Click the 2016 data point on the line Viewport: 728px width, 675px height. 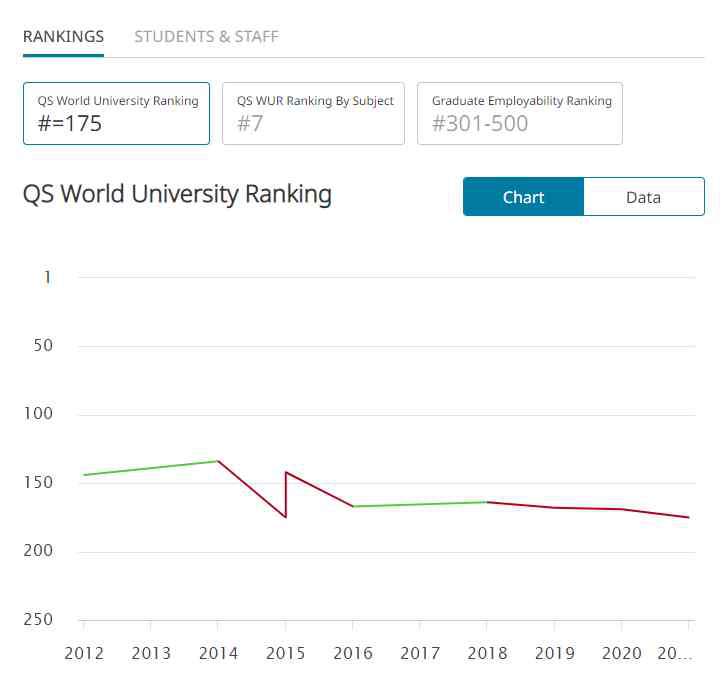[353, 506]
